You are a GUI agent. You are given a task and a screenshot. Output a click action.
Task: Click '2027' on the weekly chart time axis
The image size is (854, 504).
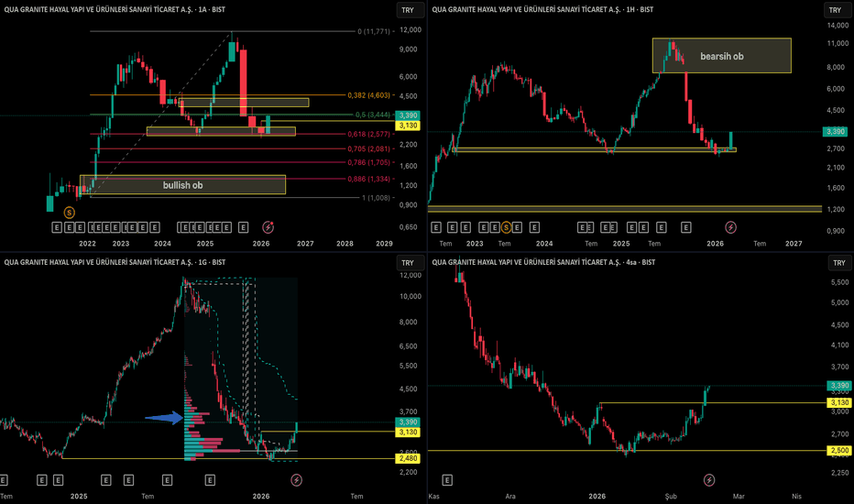click(x=794, y=244)
